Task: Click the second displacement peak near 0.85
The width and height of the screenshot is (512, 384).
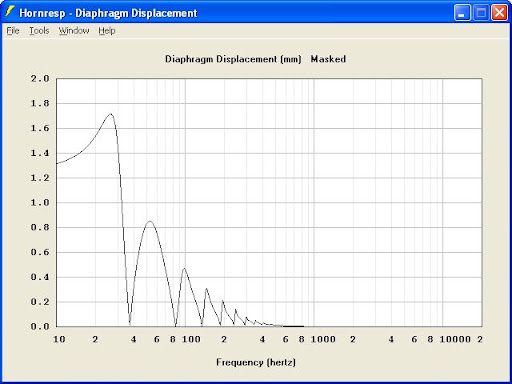Action: 150,221
